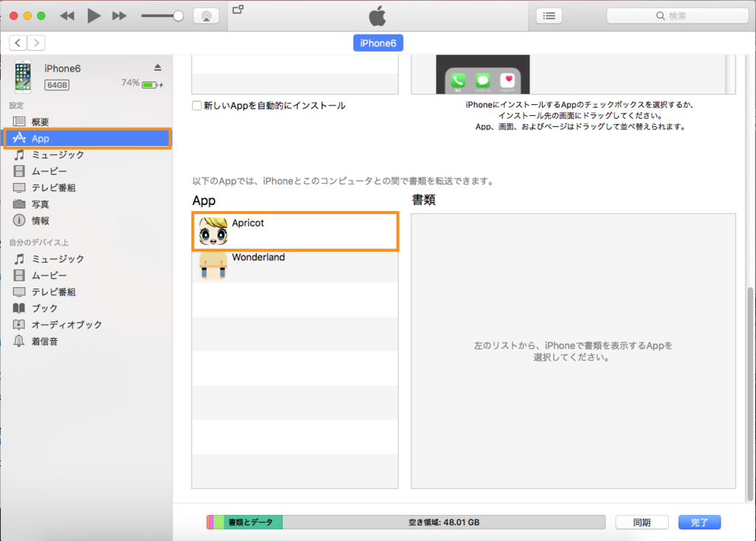756x541 pixels.
Task: Focus the 検索 search field
Action: coord(677,16)
